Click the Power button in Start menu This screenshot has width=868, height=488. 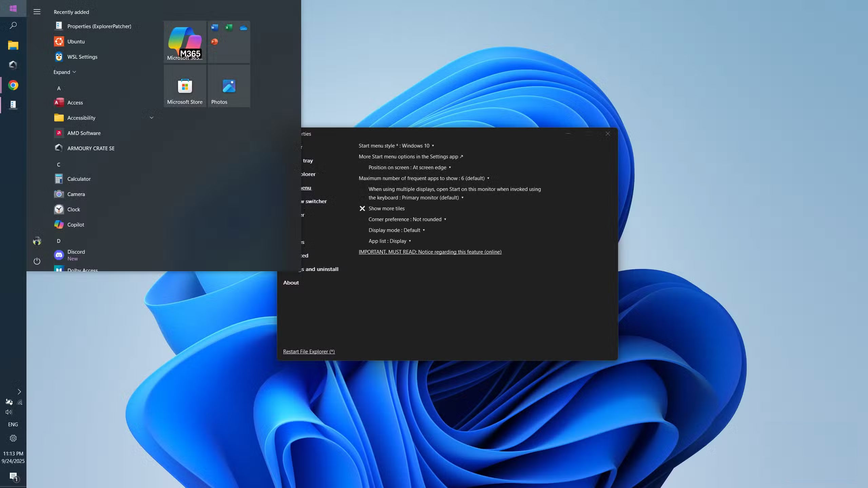37,261
